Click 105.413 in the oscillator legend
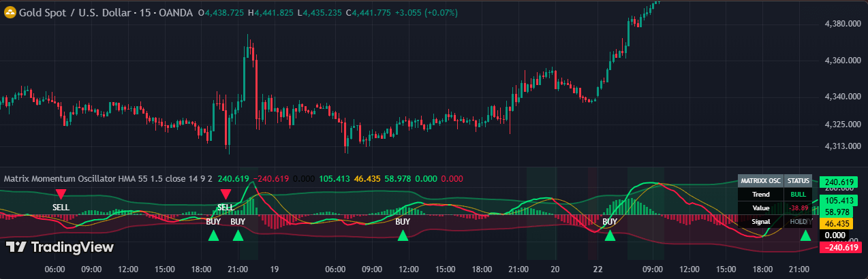 click(335, 178)
